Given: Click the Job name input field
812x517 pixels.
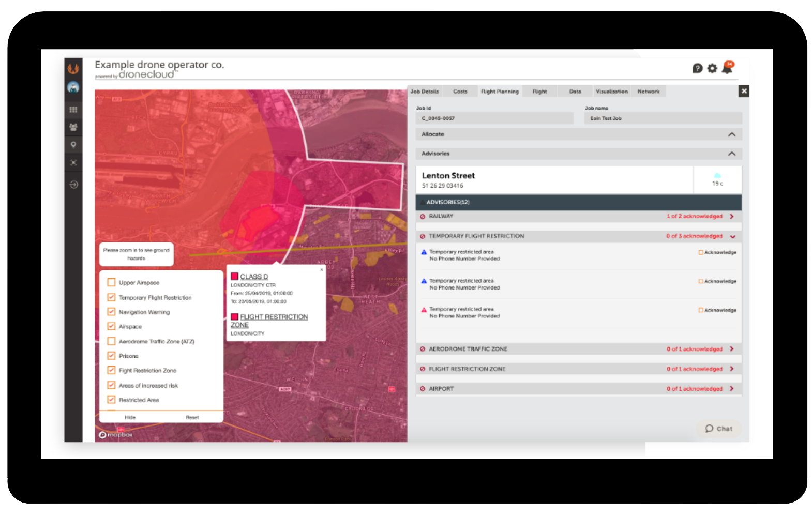Looking at the screenshot, I should pyautogui.click(x=663, y=118).
